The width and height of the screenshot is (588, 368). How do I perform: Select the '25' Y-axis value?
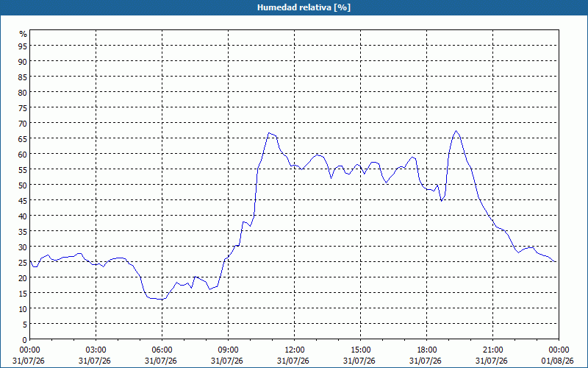point(23,262)
